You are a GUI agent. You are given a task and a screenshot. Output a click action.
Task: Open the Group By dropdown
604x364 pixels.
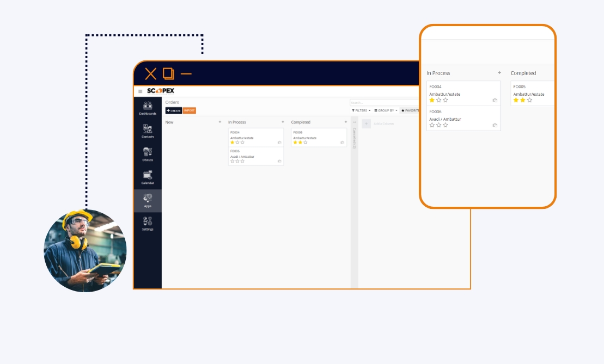386,110
